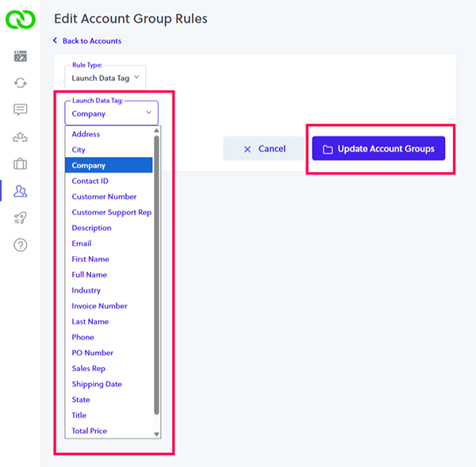The width and height of the screenshot is (476, 467).
Task: Select Title option
Action: (x=109, y=415)
